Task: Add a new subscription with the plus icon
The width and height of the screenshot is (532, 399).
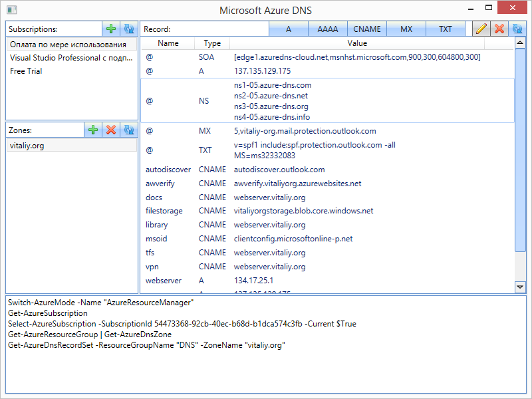Action: (111, 29)
